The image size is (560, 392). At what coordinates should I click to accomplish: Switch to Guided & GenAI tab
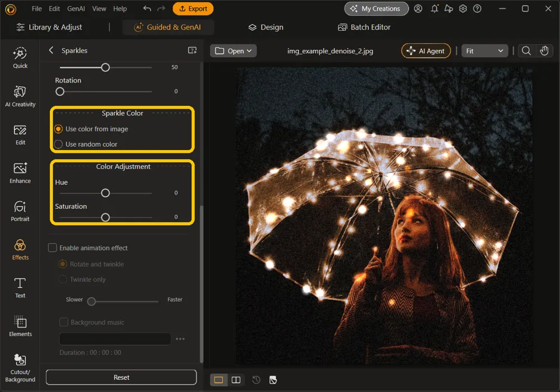point(168,27)
